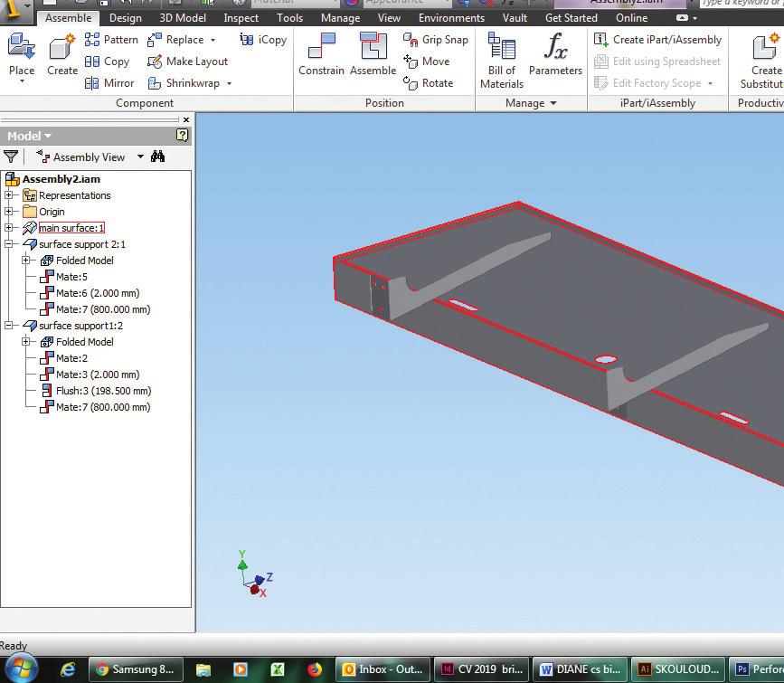Expand the main surface:1 node

coord(8,228)
